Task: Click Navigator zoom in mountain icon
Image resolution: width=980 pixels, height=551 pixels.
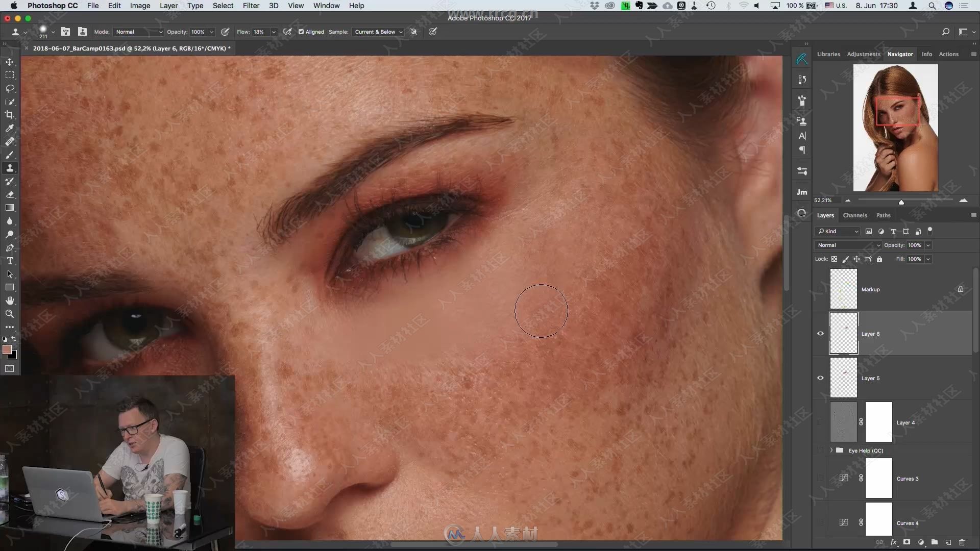Action: (963, 201)
